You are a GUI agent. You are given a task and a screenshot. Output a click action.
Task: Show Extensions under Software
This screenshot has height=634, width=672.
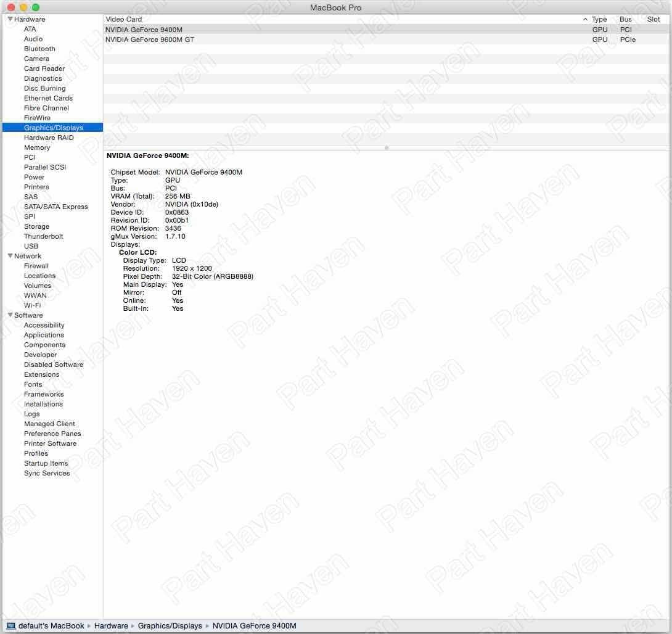41,374
